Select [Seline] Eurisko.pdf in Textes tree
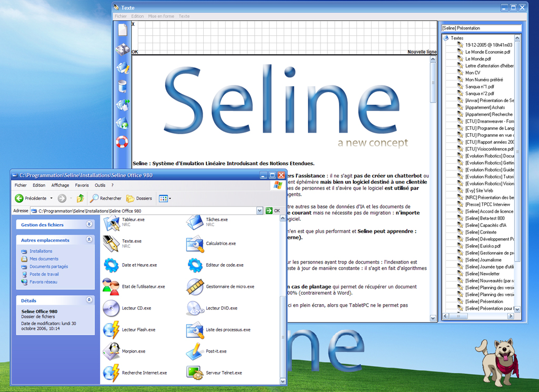Screen dimensions: 539x392 pos(483,246)
